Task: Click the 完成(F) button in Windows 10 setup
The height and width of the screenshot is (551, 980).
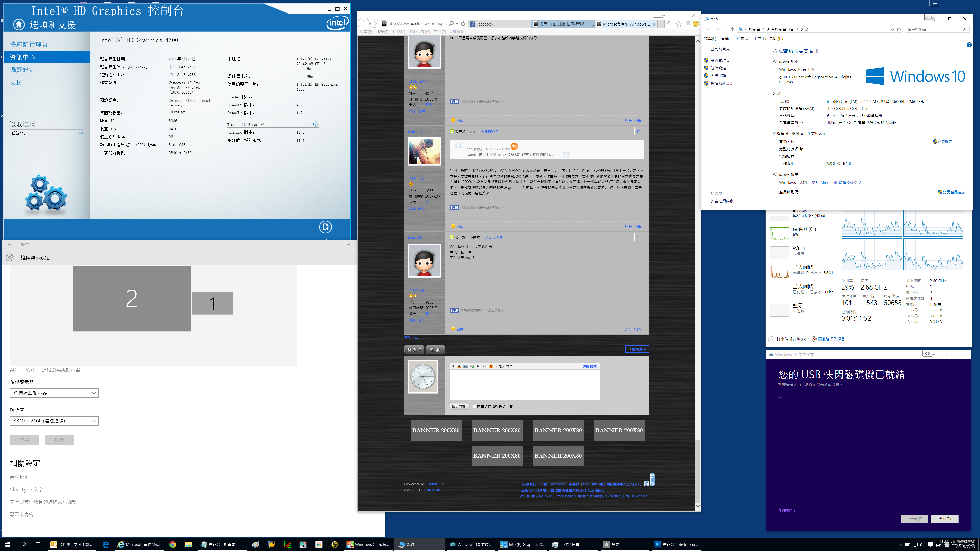Action: (944, 519)
